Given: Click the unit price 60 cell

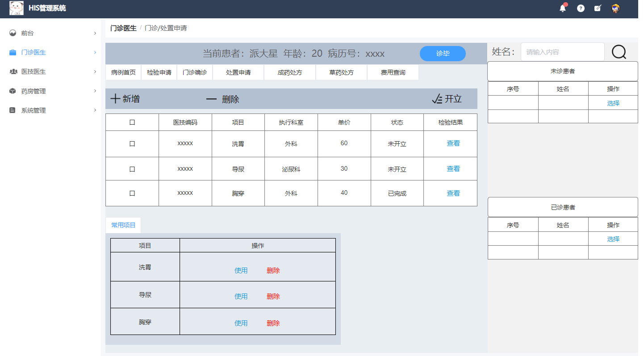Looking at the screenshot, I should (x=344, y=143).
